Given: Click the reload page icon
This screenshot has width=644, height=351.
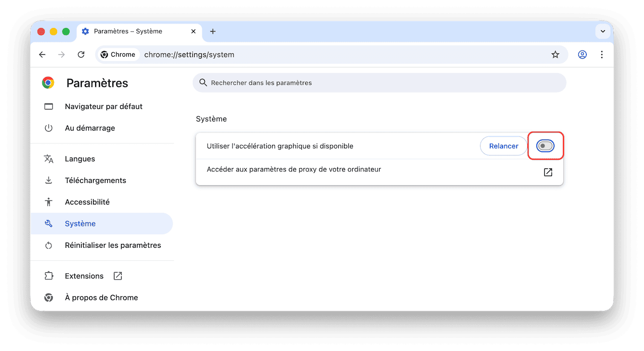Looking at the screenshot, I should (81, 55).
